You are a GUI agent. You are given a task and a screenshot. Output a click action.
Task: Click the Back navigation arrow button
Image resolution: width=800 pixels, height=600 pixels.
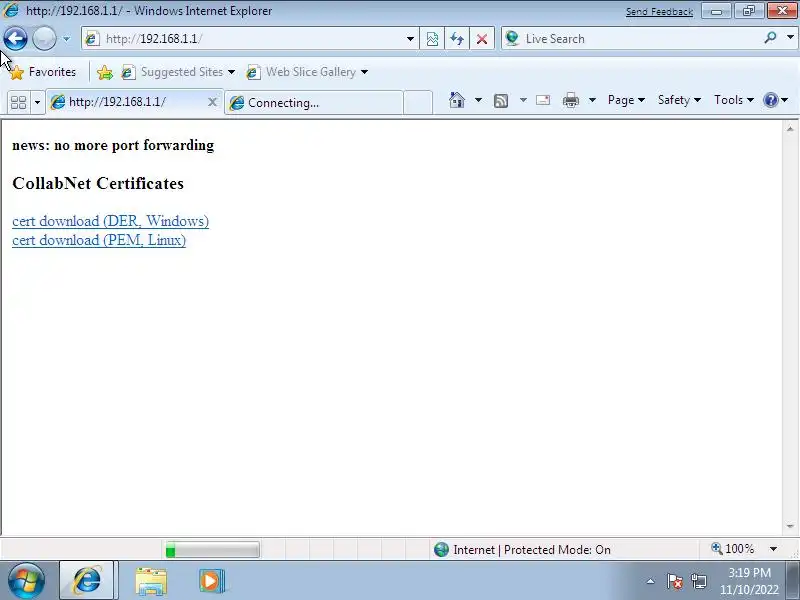(15, 39)
